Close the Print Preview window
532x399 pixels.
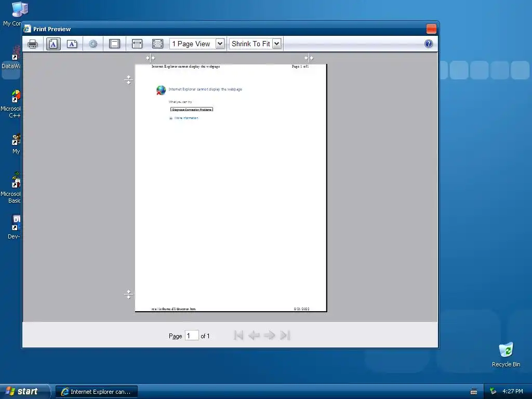tap(431, 29)
